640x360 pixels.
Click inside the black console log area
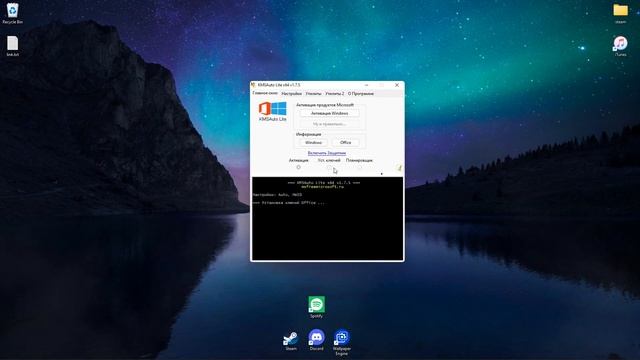327,218
